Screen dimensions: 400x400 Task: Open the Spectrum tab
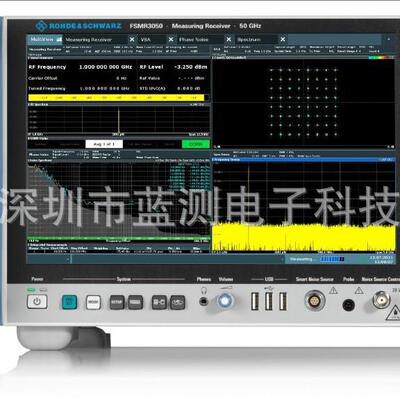click(256, 40)
